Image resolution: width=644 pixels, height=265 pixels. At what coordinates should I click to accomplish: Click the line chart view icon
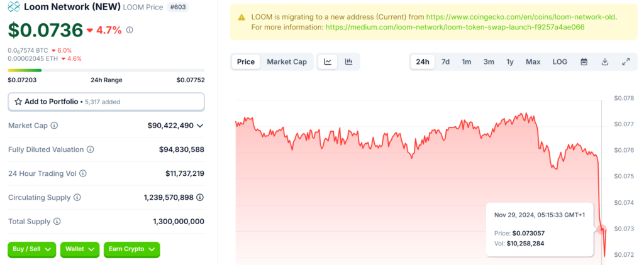pyautogui.click(x=328, y=62)
